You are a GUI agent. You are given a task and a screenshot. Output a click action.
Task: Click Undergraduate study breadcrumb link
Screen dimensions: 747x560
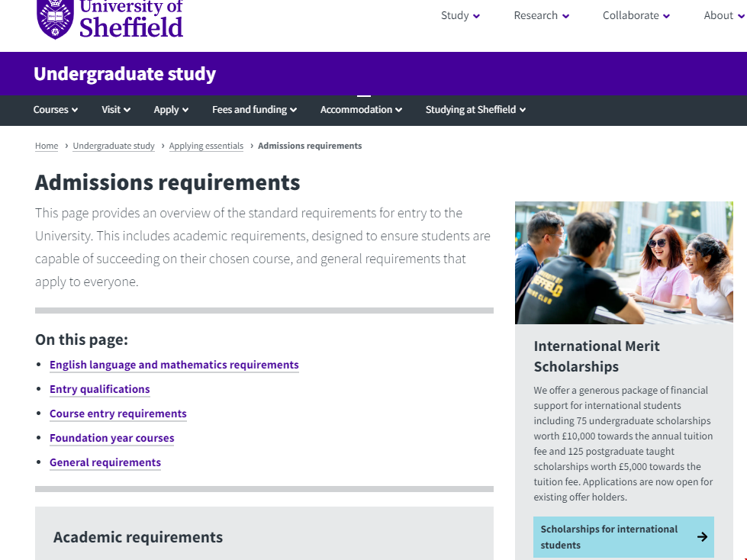click(x=114, y=146)
